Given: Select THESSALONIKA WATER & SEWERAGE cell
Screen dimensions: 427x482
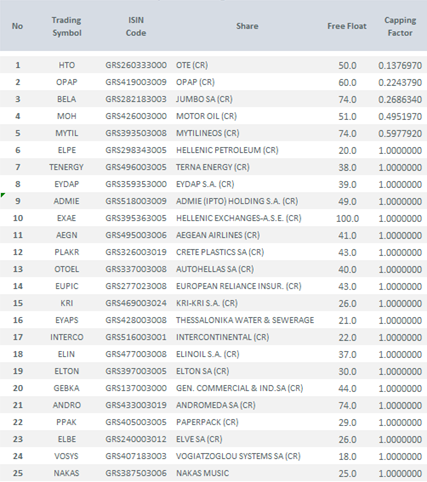Looking at the screenshot, I should 245,320.
